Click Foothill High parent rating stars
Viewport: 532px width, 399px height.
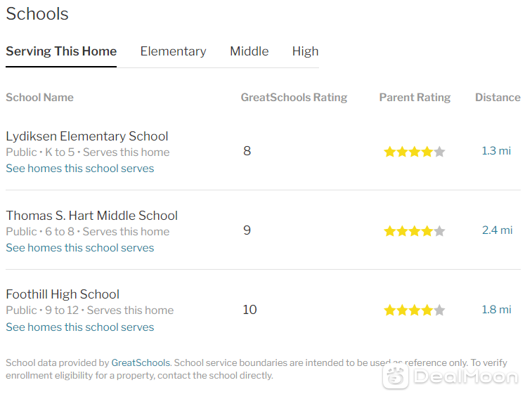coord(414,310)
